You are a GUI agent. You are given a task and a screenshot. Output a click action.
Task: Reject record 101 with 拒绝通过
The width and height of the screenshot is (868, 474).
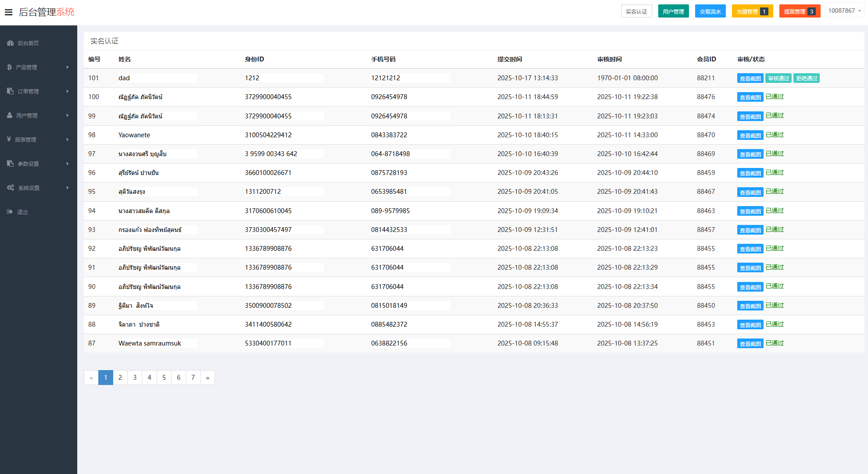(807, 78)
